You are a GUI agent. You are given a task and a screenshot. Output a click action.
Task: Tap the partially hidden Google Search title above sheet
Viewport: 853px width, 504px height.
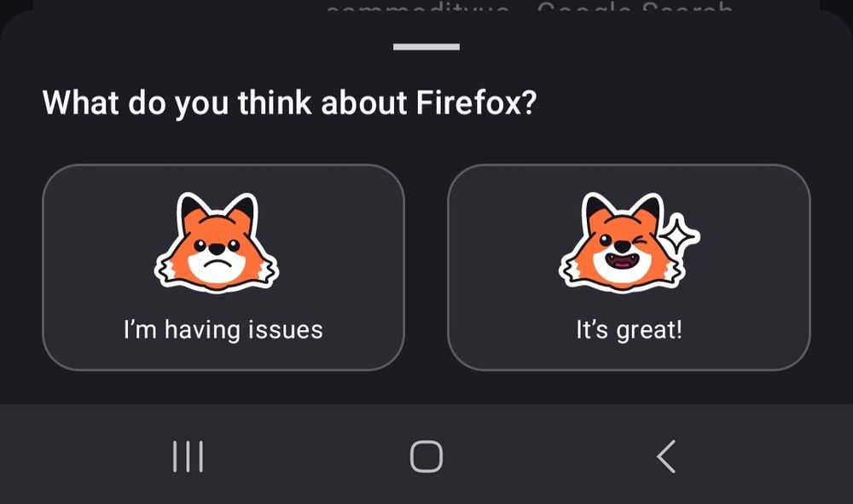[x=528, y=5]
